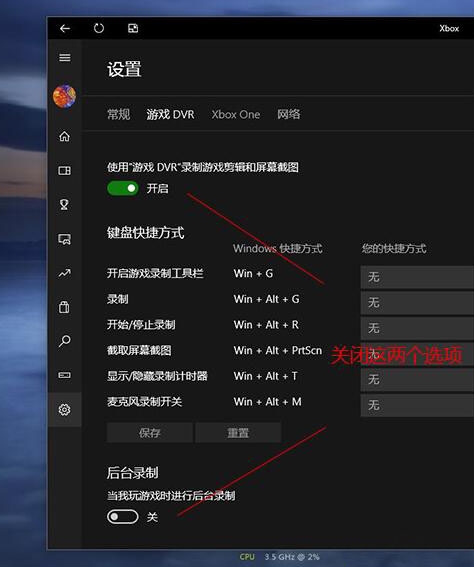This screenshot has width=474, height=567.
Task: Click the Win + Alt + G shortcut text
Action: point(266,299)
